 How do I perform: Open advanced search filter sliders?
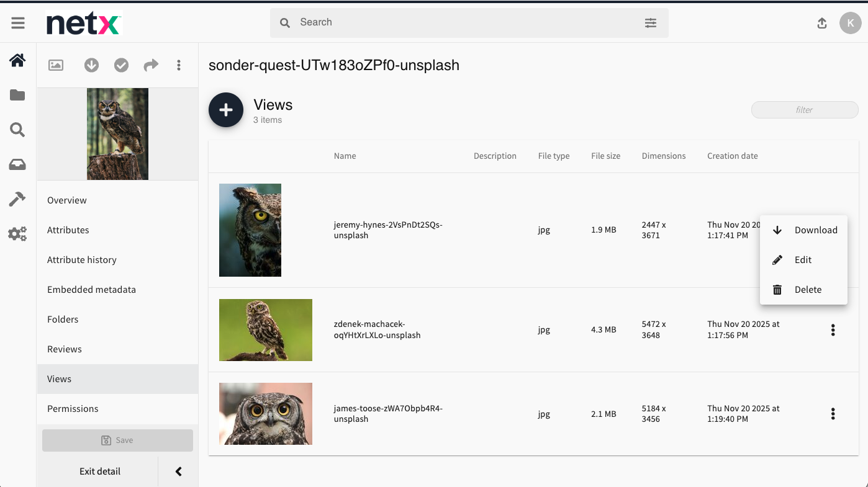pos(650,23)
